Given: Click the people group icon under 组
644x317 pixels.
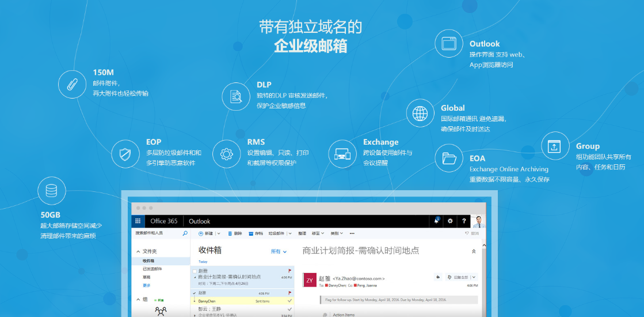Looking at the screenshot, I should [x=161, y=311].
